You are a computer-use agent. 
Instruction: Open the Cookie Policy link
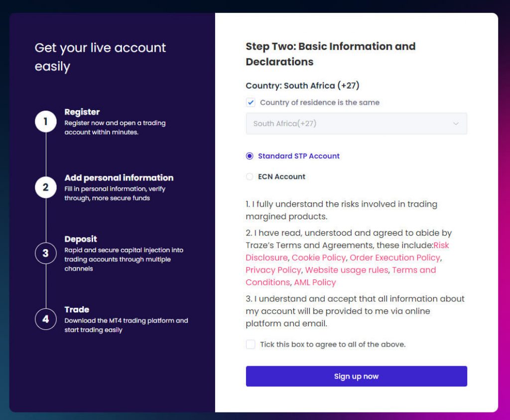[318, 258]
